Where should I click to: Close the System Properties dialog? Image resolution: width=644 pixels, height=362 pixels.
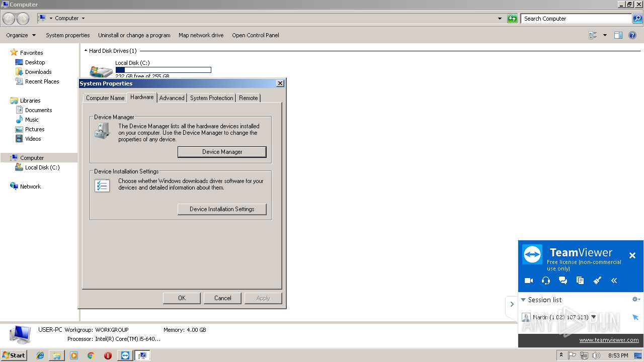[x=280, y=83]
